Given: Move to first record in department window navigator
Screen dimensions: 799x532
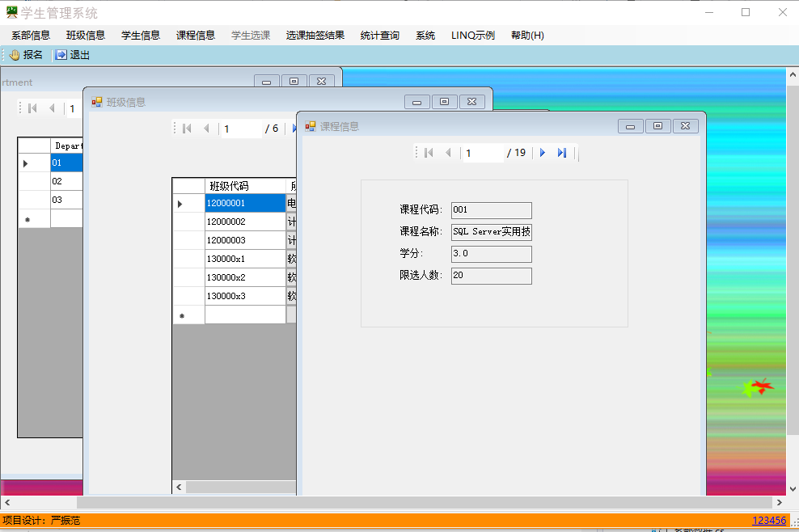Looking at the screenshot, I should [x=32, y=108].
